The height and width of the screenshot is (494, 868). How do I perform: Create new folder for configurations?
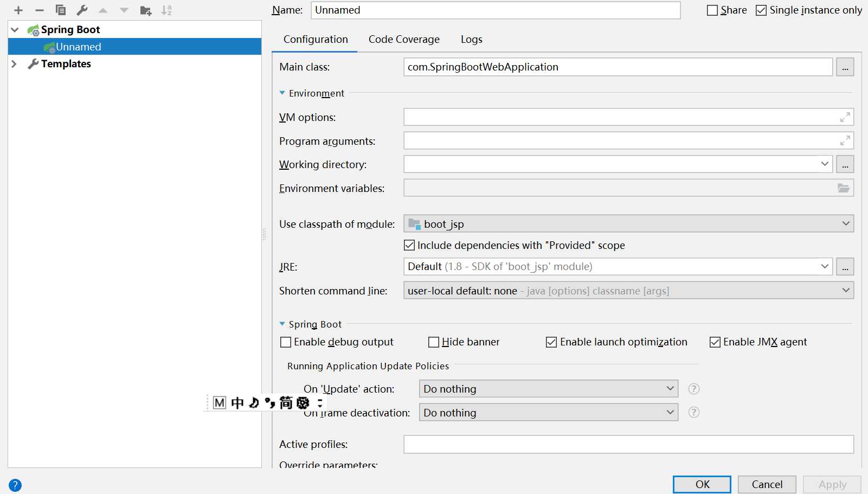pos(145,10)
